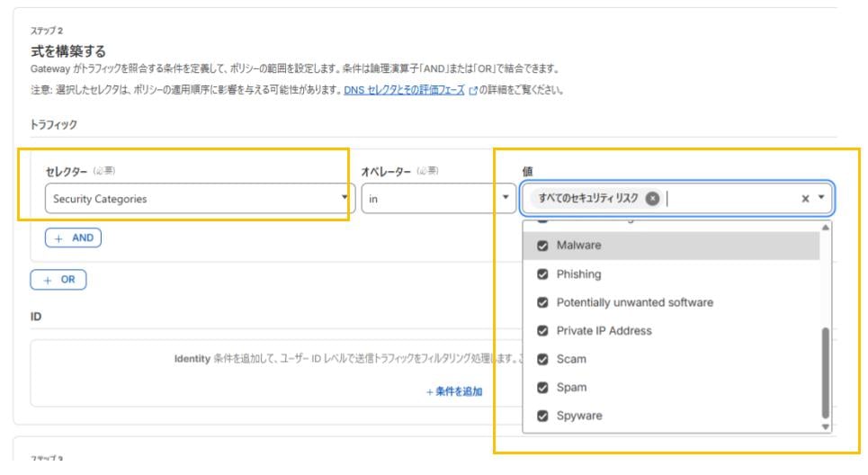Uncheck the Potentially unwanted software checkbox
This screenshot has height=475, width=868.
click(x=542, y=303)
